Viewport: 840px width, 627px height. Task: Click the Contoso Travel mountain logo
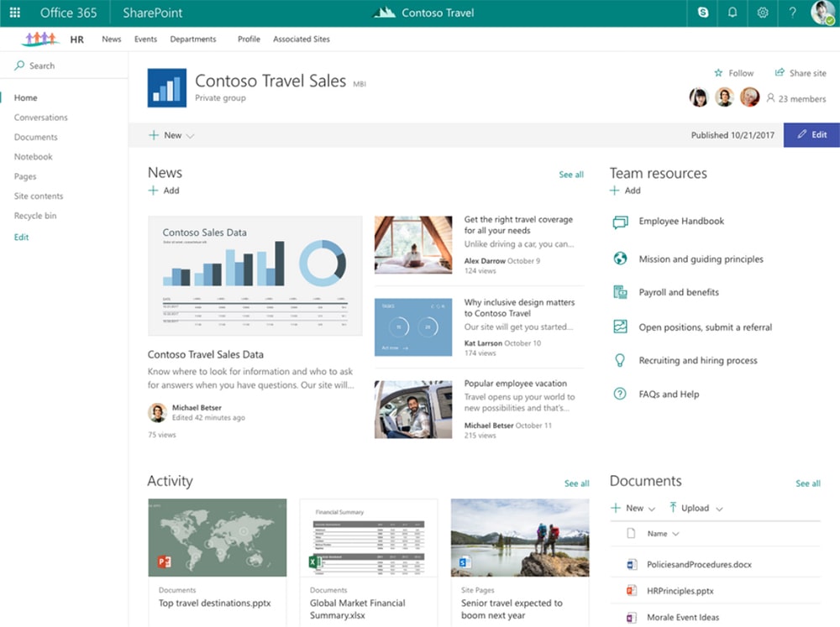384,13
